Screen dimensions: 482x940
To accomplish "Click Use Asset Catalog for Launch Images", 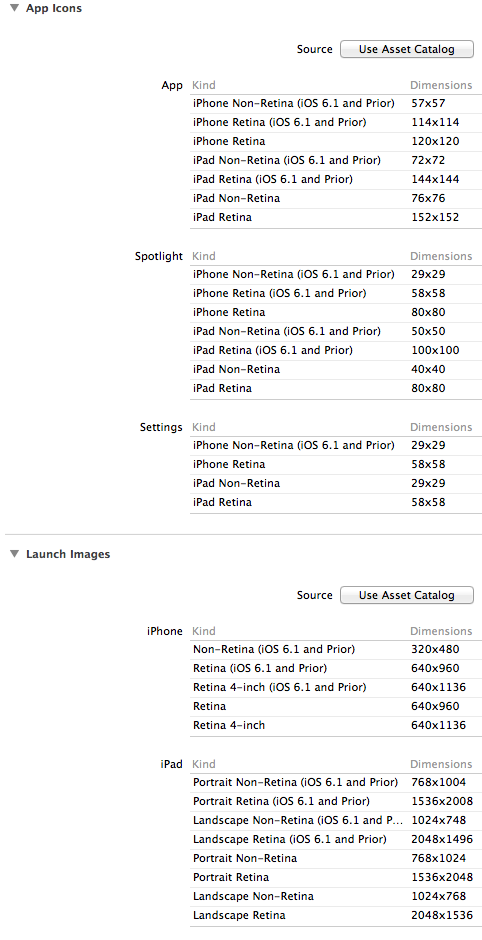I will coord(406,595).
